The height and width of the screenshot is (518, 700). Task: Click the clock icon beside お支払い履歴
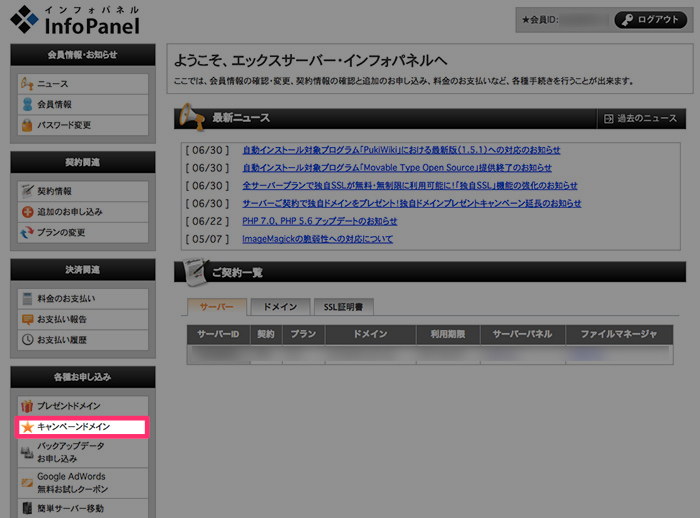[28, 339]
